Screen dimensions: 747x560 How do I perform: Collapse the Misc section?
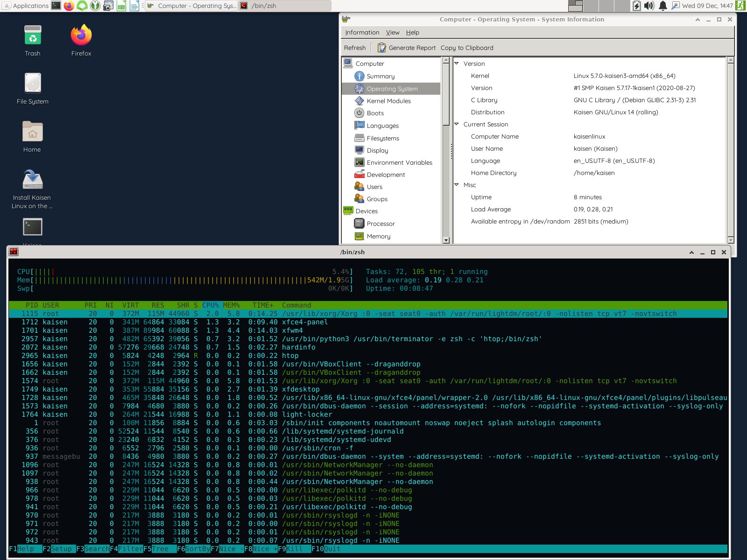pos(457,185)
